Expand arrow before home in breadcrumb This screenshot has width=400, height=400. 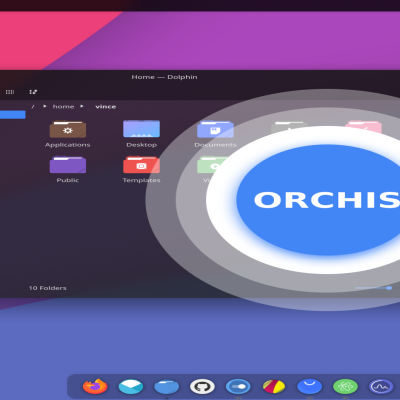(45, 106)
